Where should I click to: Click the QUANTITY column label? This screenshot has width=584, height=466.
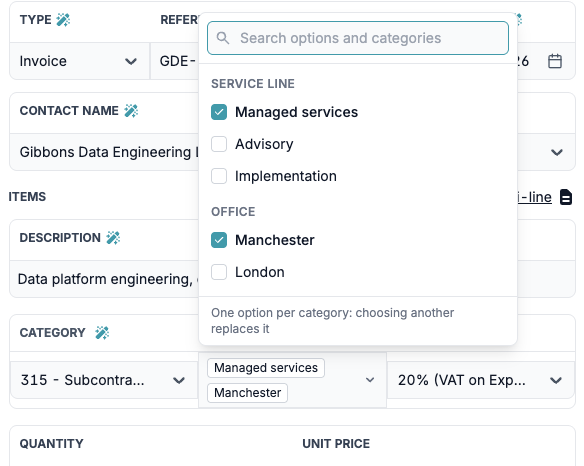(51, 444)
